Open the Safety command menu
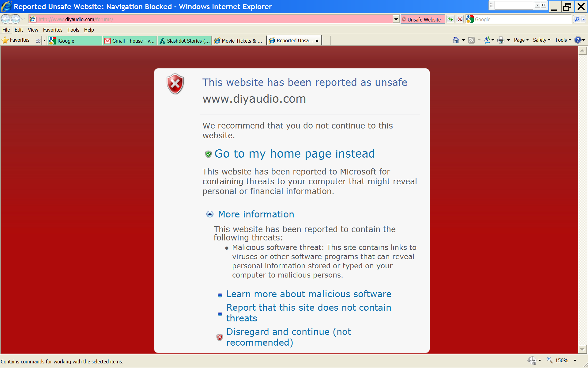Screen dimensions: 588x368 pyautogui.click(x=541, y=40)
